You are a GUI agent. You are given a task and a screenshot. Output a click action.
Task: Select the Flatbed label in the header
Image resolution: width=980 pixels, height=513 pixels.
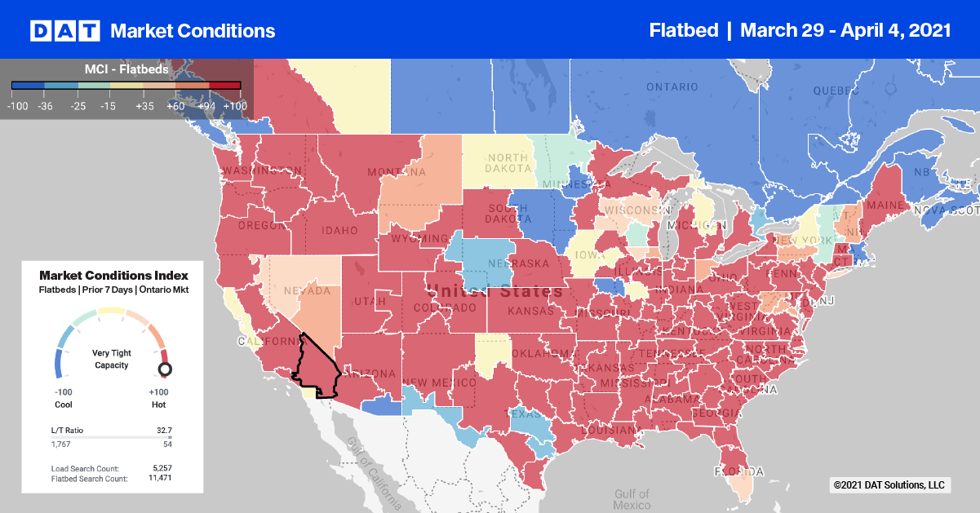(x=684, y=30)
